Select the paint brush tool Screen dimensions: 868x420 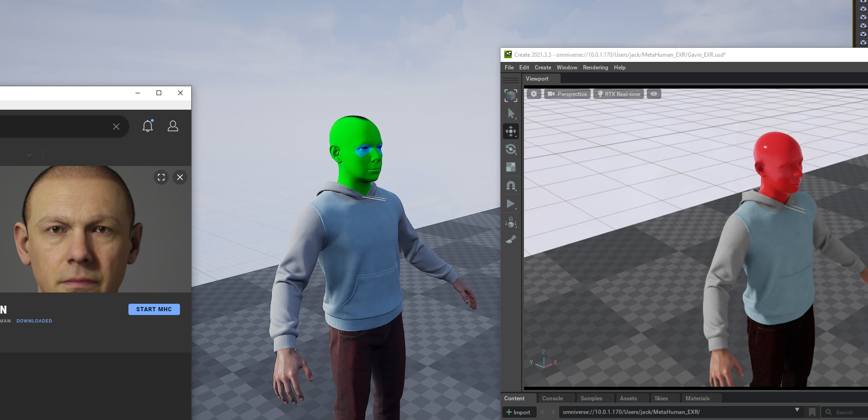[x=511, y=240]
